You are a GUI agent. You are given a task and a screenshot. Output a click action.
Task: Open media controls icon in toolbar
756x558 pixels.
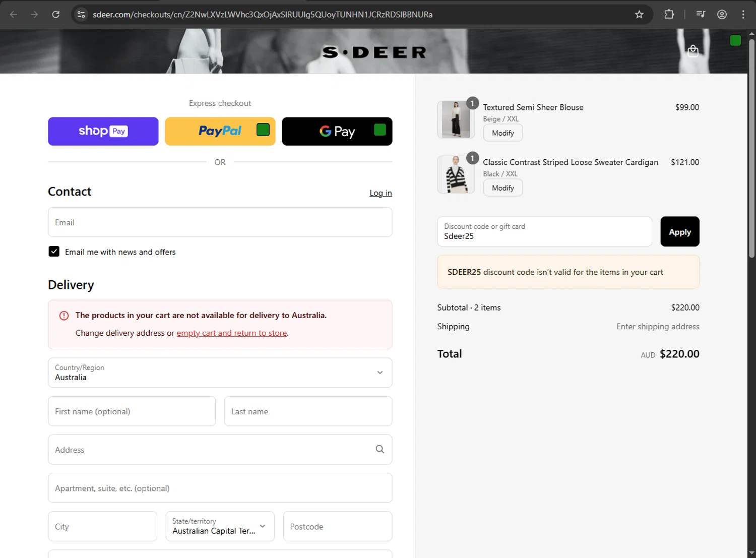coord(701,15)
